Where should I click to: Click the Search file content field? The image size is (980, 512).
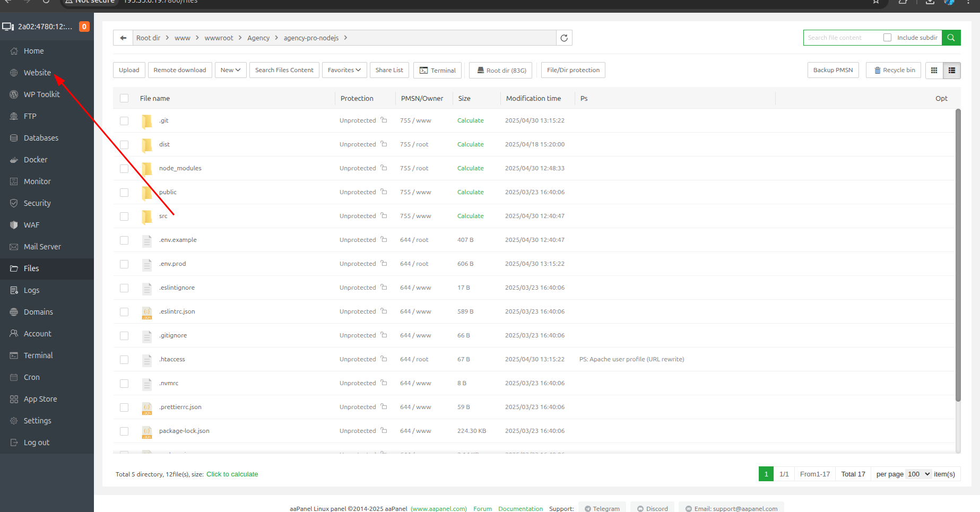point(841,38)
